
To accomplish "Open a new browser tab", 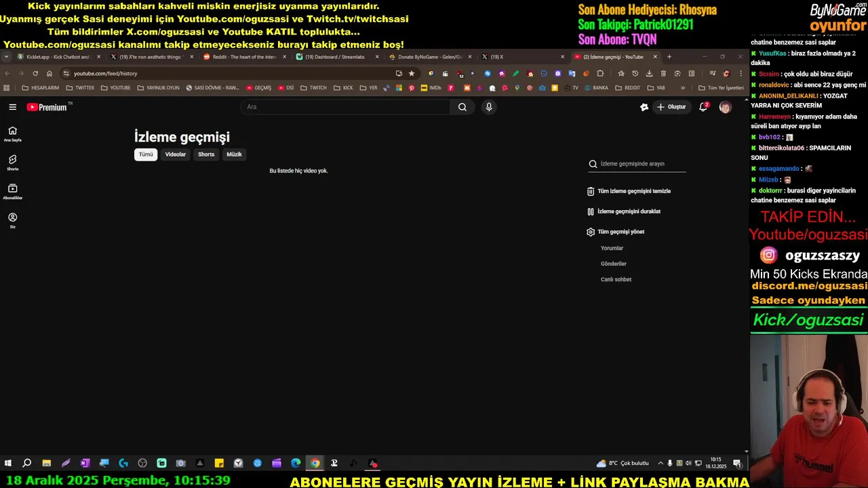I will pos(669,57).
